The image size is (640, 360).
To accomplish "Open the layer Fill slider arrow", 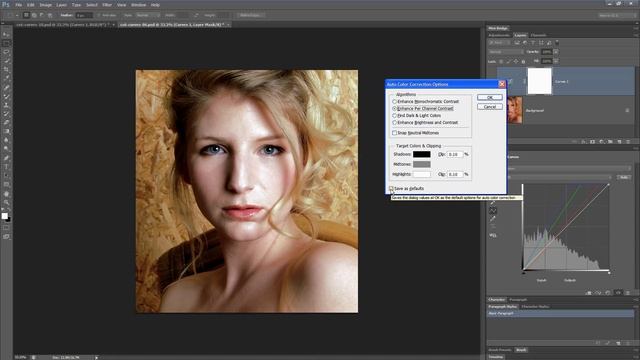I will pyautogui.click(x=556, y=61).
